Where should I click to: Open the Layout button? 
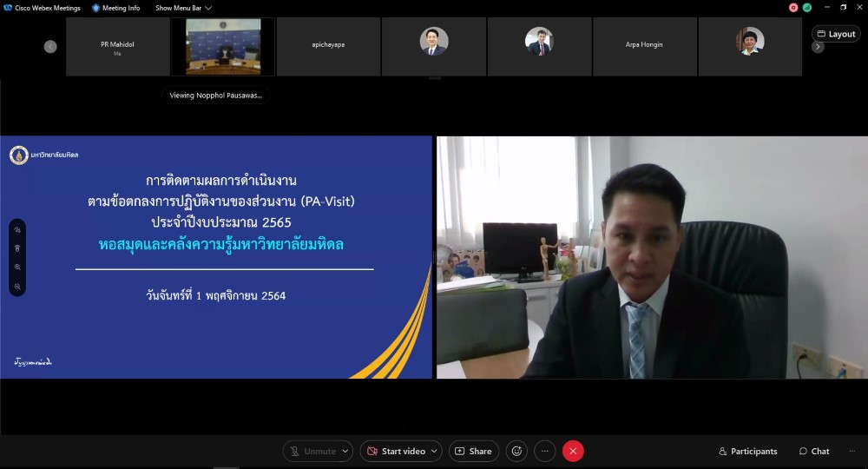pyautogui.click(x=836, y=34)
